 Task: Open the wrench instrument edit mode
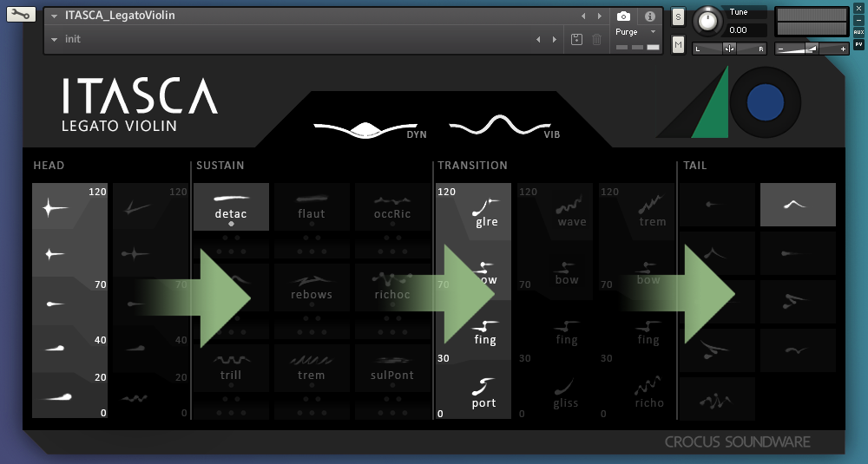21,15
